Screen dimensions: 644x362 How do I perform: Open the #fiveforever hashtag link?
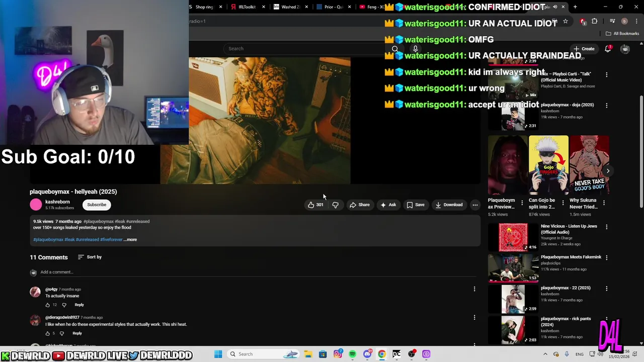[111, 239]
